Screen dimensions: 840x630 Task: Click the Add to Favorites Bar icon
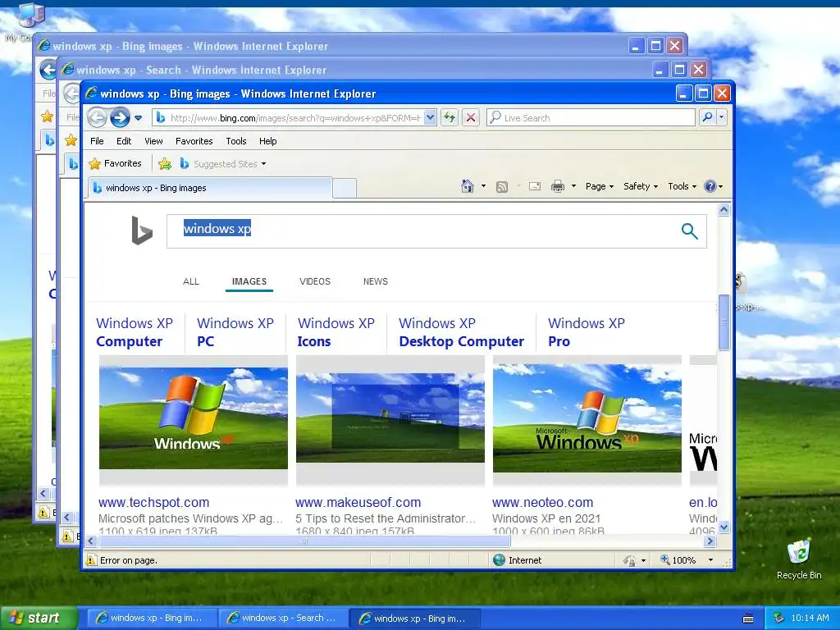(x=165, y=164)
